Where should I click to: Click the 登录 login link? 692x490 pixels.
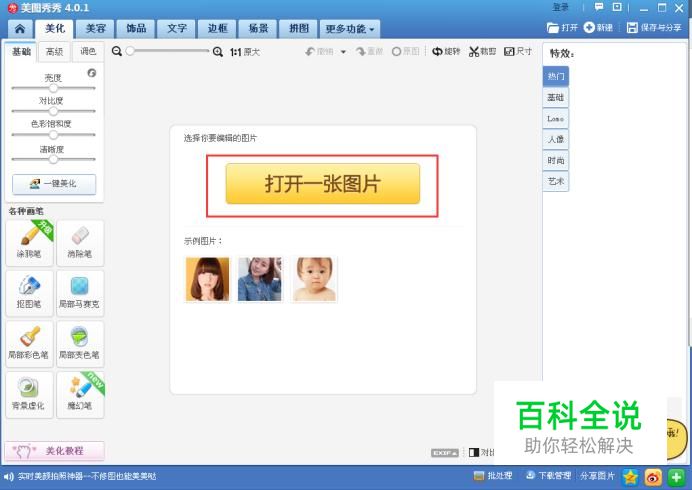click(x=560, y=8)
